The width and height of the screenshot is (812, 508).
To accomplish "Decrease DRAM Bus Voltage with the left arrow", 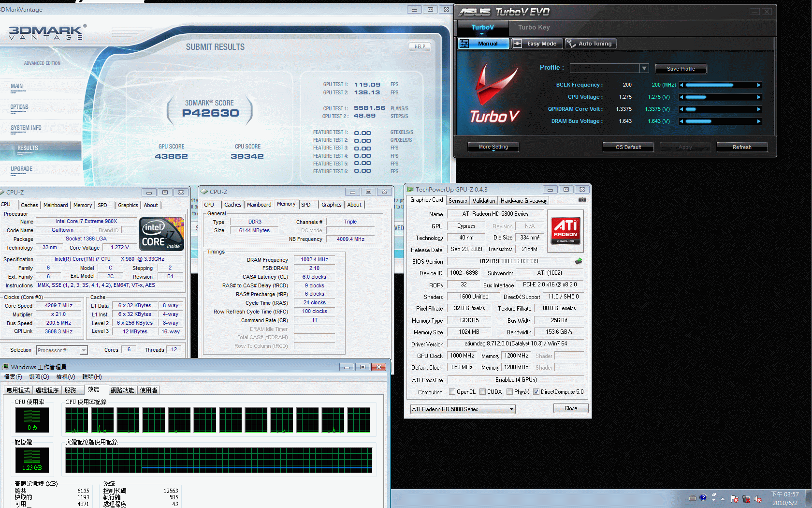I will pyautogui.click(x=681, y=121).
